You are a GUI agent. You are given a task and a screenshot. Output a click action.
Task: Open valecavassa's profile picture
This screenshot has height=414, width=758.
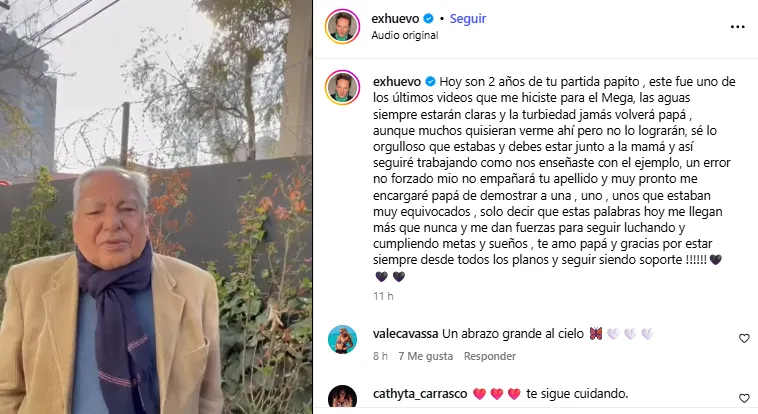coord(342,339)
